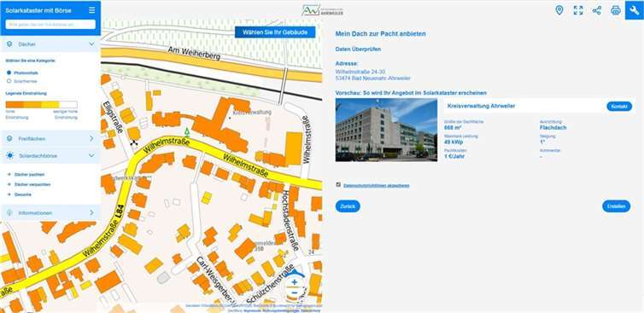Click the darkest orange legend swatch
Viewport: 644px width, 313px height.
click(15, 105)
